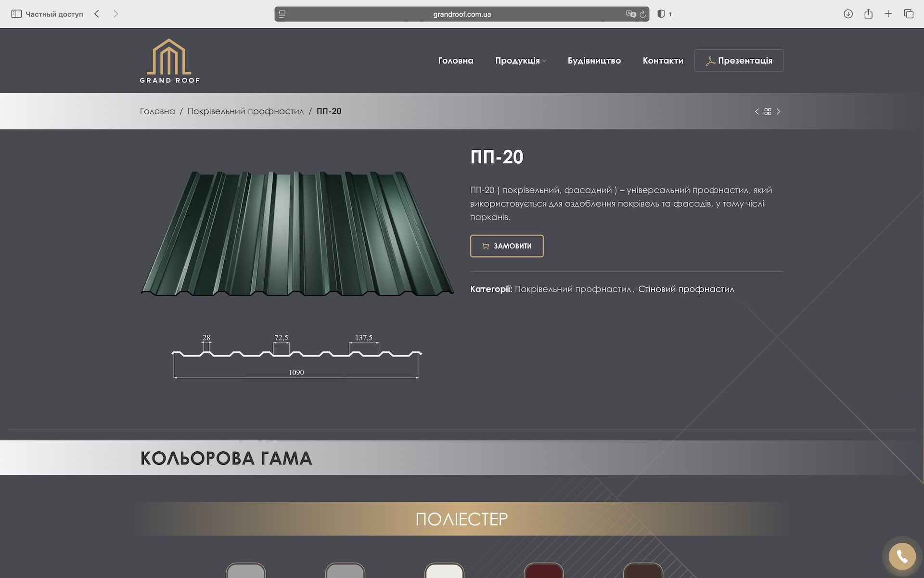Click the profile dimensions drawing
Viewport: 924px width, 578px height.
[x=296, y=356]
